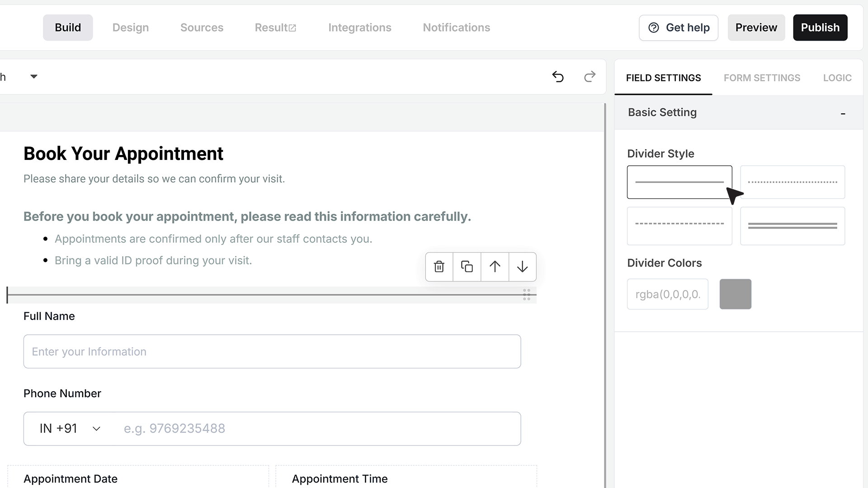Pick the dashed divider style
Screen dimensions: 868x488
pyautogui.click(x=679, y=226)
